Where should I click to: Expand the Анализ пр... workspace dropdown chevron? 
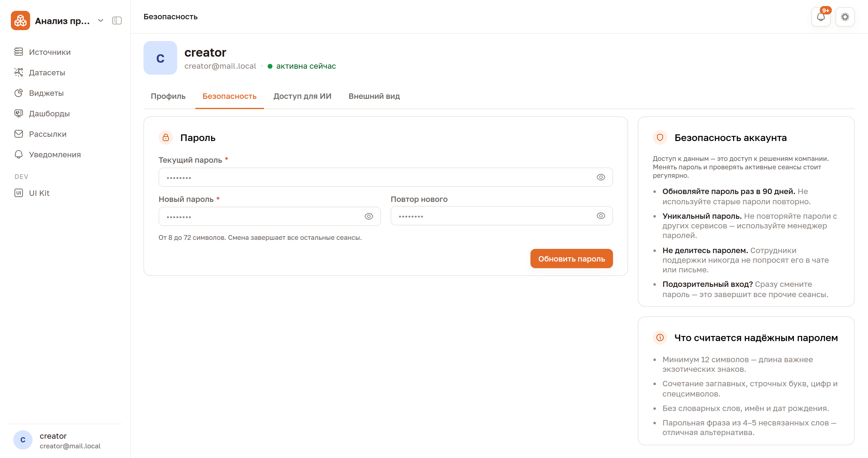(x=100, y=20)
